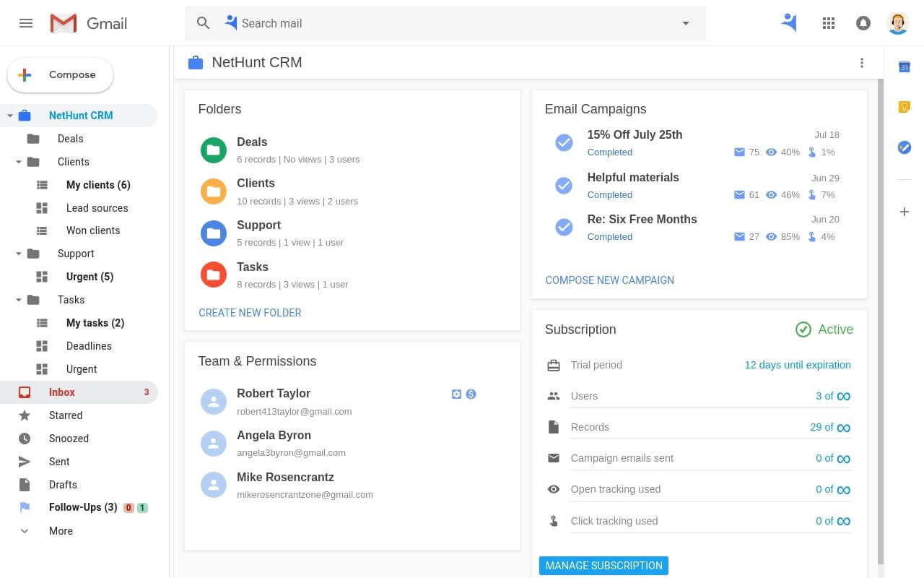Collapse the Tasks folder in sidebar
Screen dimensions: 924x578
click(19, 300)
